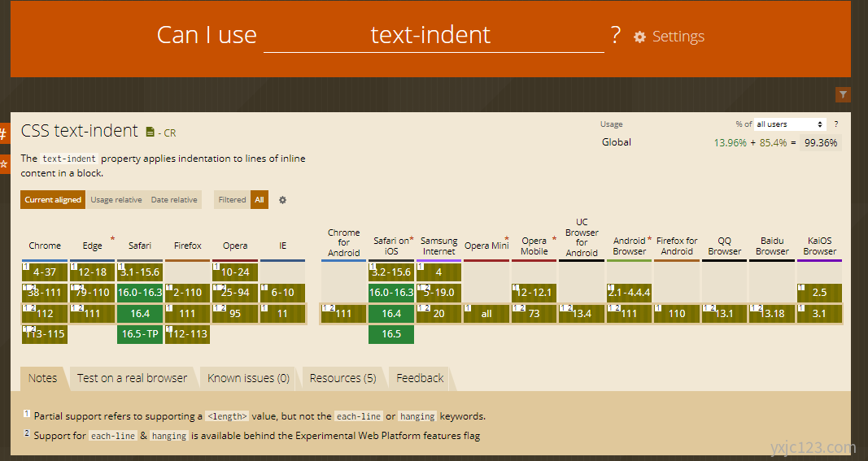
Task: Click Safari versions 3.1-15.6 cell
Action: click(x=140, y=272)
